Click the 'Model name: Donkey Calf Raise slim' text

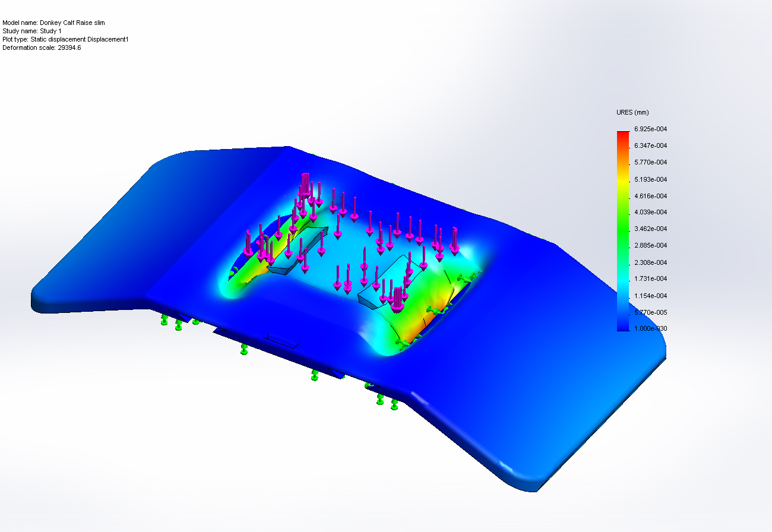[53, 23]
